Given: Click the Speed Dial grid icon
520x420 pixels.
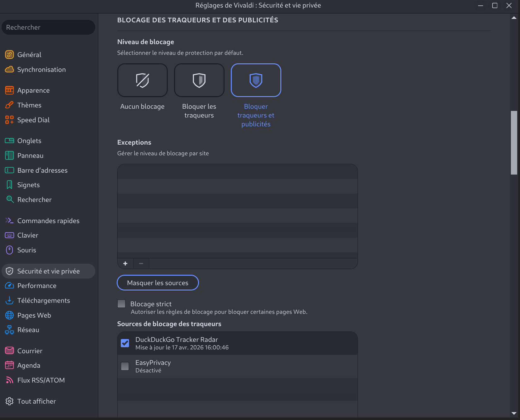Looking at the screenshot, I should (9, 120).
